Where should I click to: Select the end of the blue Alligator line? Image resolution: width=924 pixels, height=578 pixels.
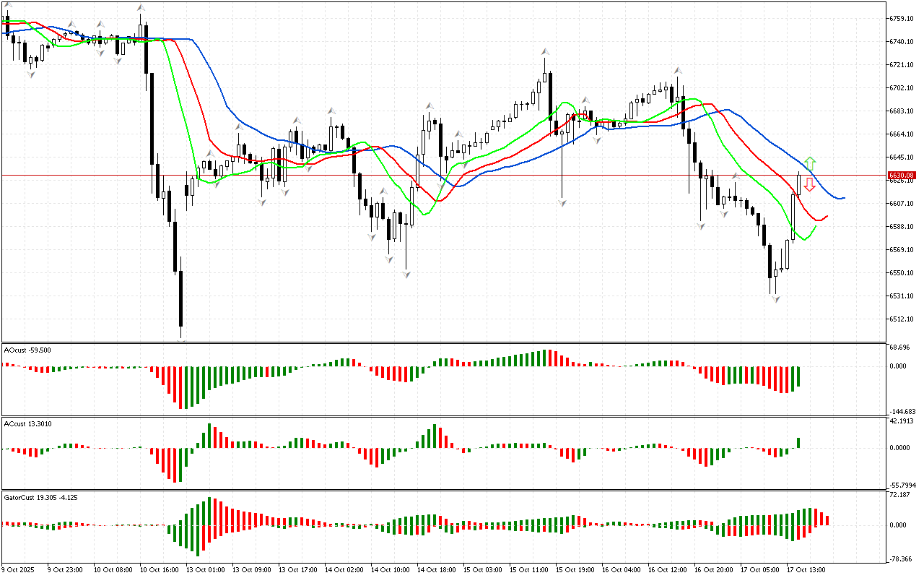point(844,197)
